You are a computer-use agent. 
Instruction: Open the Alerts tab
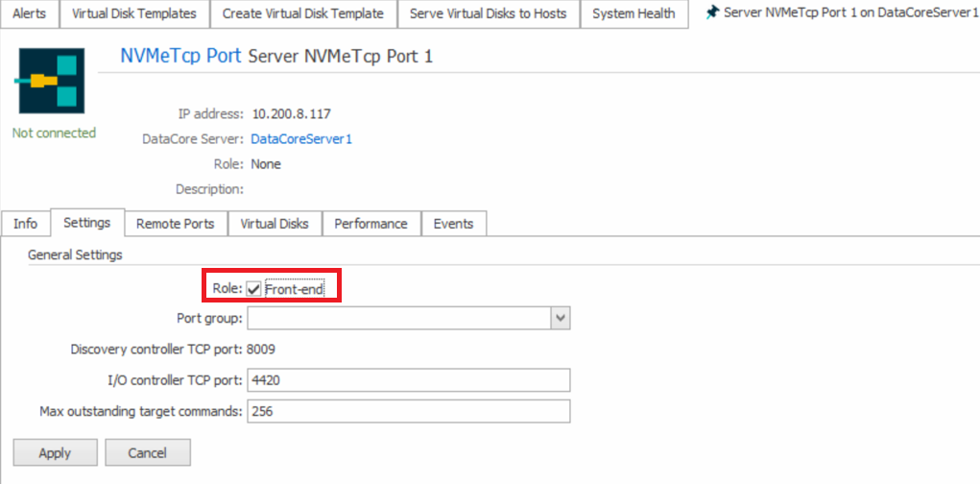(x=29, y=13)
